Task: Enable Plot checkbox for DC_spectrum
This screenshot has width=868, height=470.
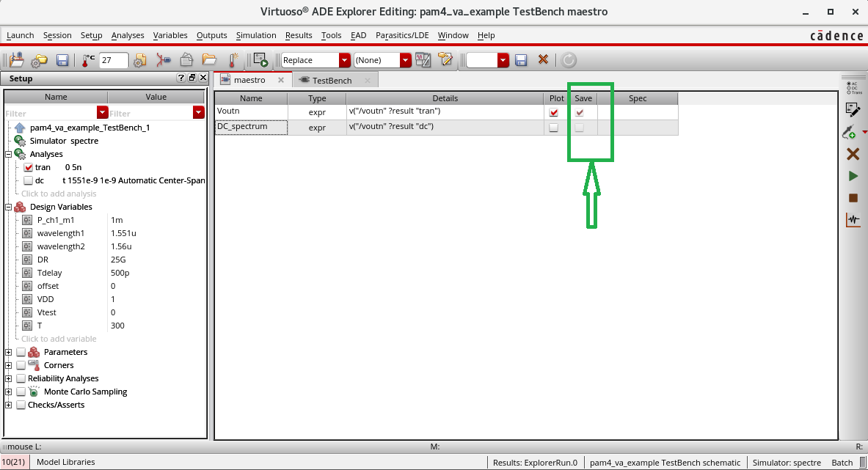Action: (x=553, y=128)
